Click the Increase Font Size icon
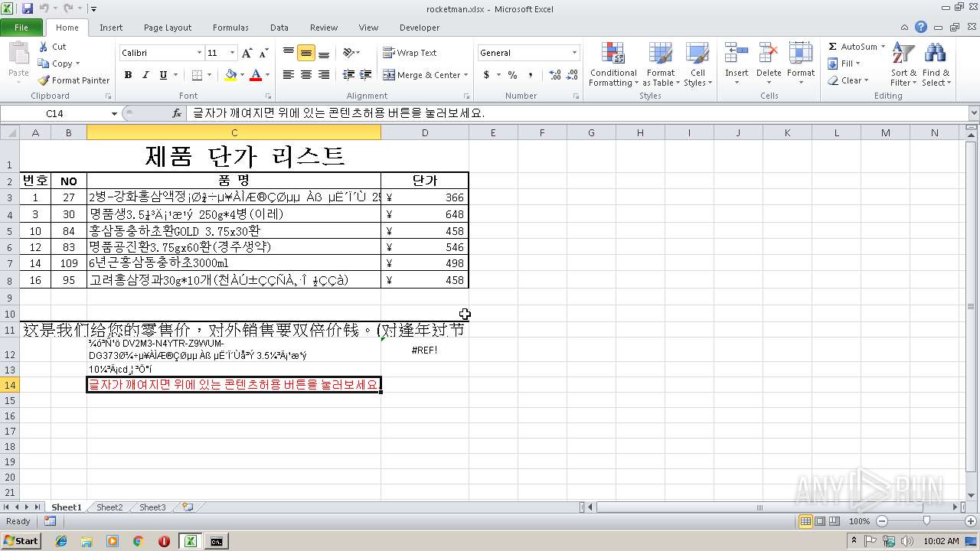980x551 pixels. 247,53
